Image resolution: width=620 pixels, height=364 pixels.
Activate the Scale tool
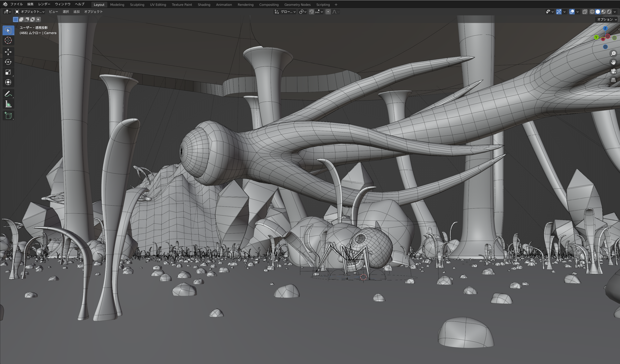[x=8, y=72]
